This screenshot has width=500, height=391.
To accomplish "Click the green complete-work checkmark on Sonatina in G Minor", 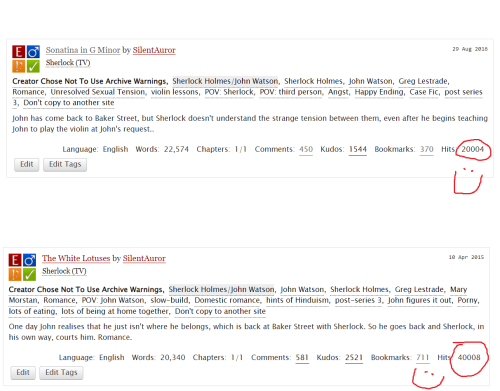I will [33, 66].
